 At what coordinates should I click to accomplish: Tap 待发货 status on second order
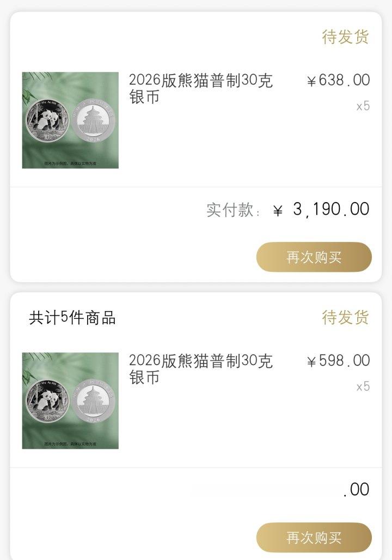(x=345, y=317)
